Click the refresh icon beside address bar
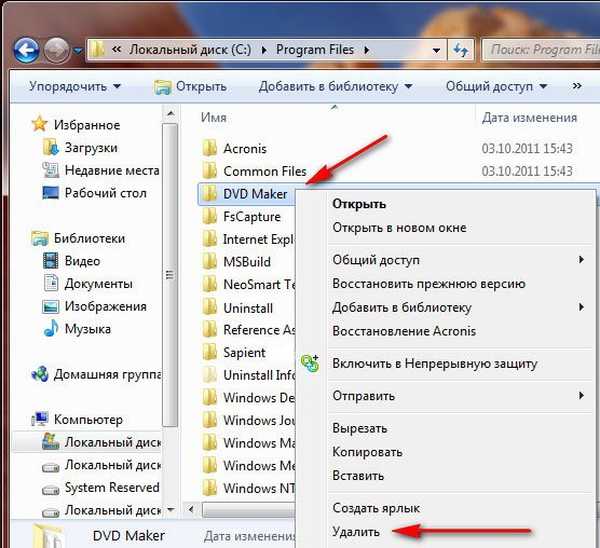This screenshot has width=600, height=548. click(x=461, y=48)
